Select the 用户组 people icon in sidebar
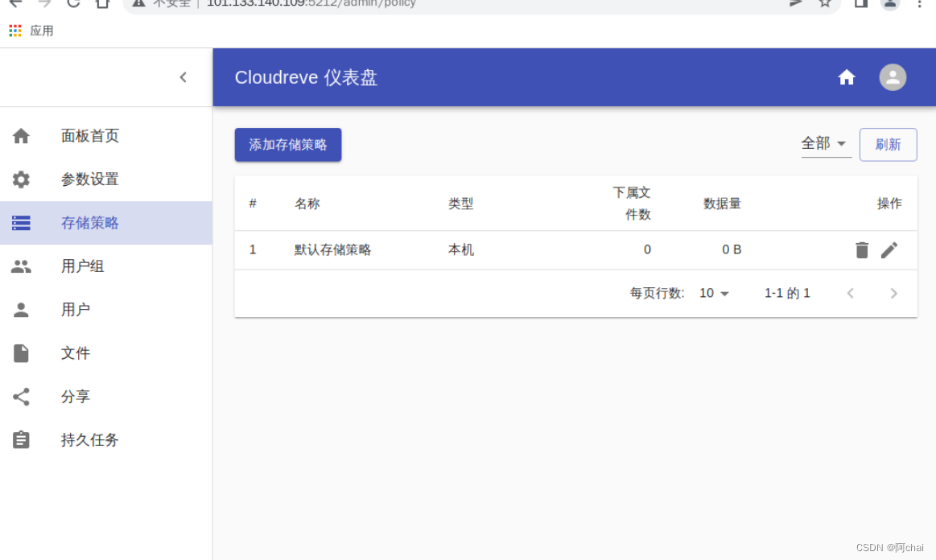This screenshot has height=560, width=936. point(21,266)
